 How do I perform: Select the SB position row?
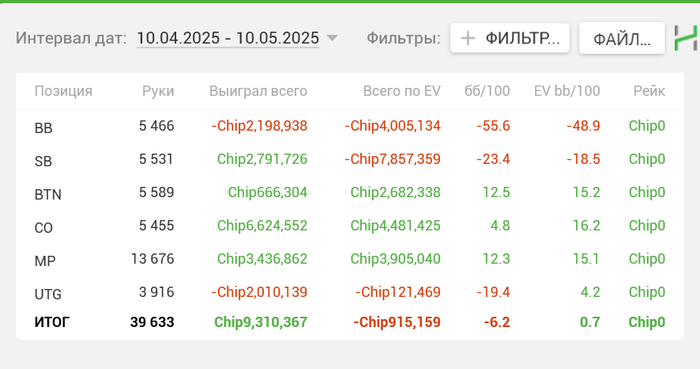pos(350,159)
